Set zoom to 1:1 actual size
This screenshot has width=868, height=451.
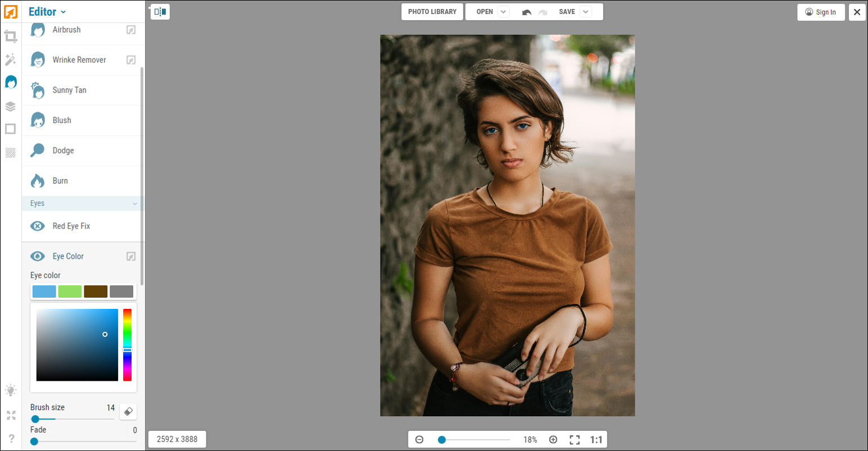point(596,440)
